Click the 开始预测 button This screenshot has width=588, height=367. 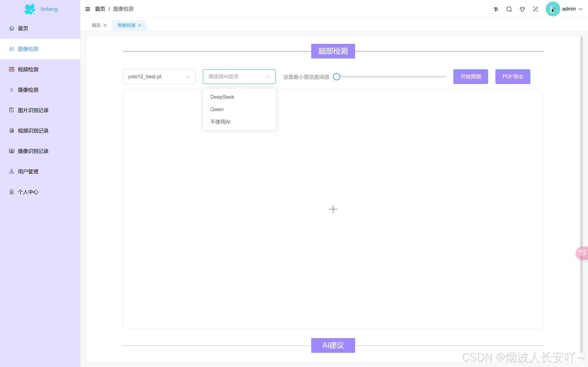470,77
